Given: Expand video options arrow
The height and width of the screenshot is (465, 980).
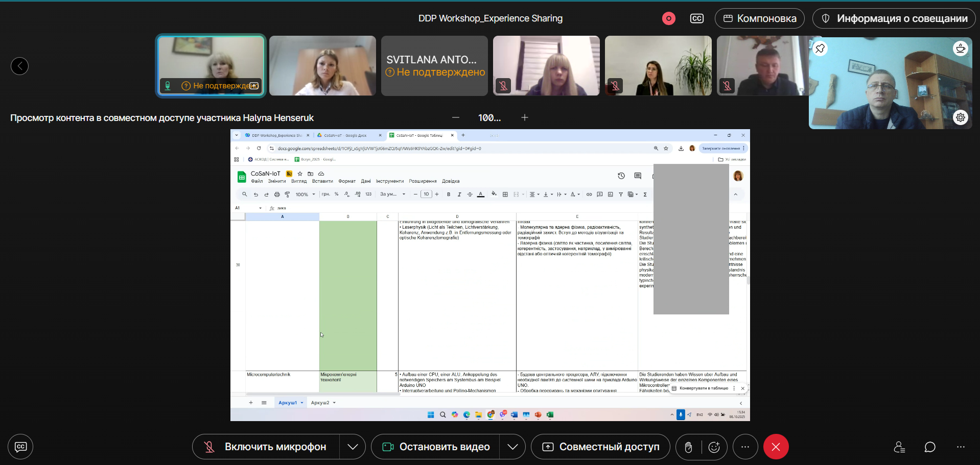Looking at the screenshot, I should coord(512,447).
